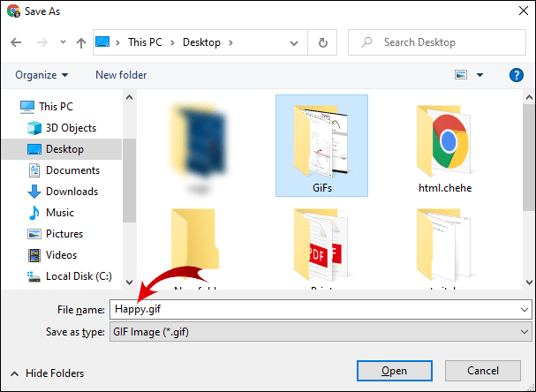536x392 pixels.
Task: Select the GiFs folder
Action: (321, 146)
